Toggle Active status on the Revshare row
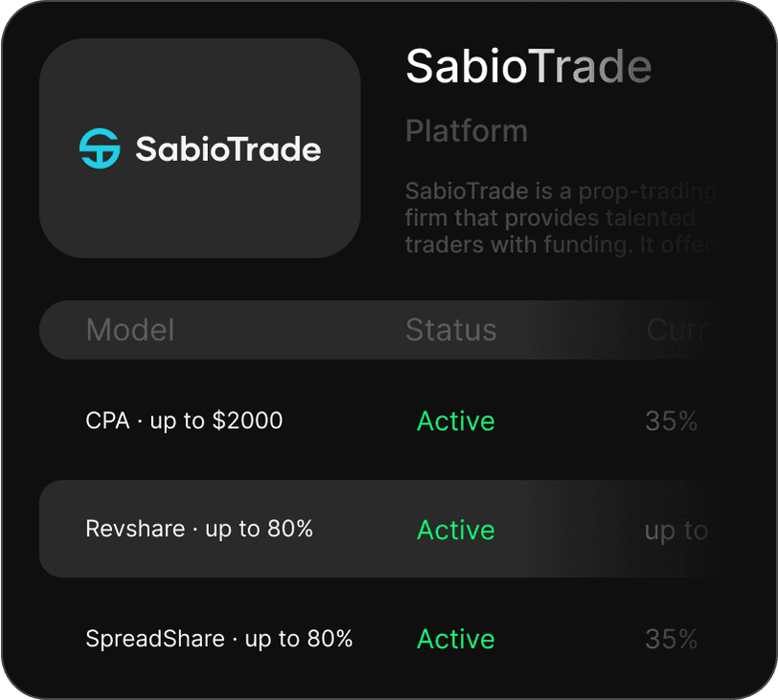The image size is (778, 700). point(456,530)
